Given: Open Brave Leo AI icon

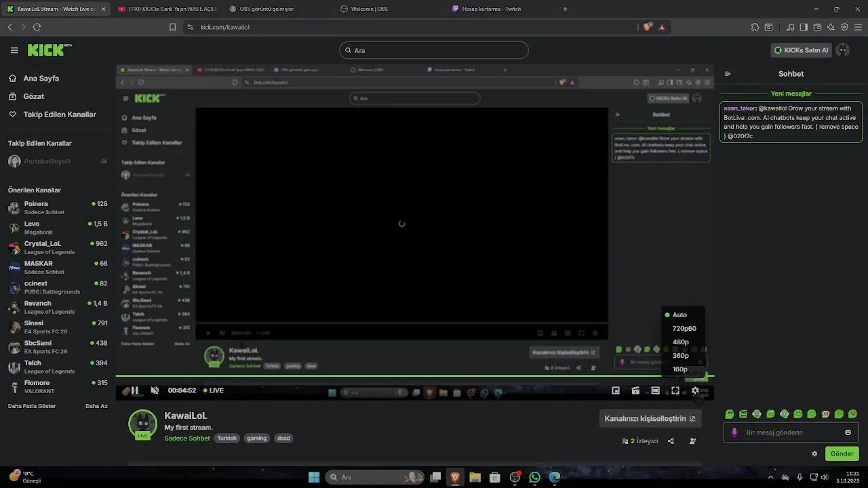Looking at the screenshot, I should tap(831, 27).
